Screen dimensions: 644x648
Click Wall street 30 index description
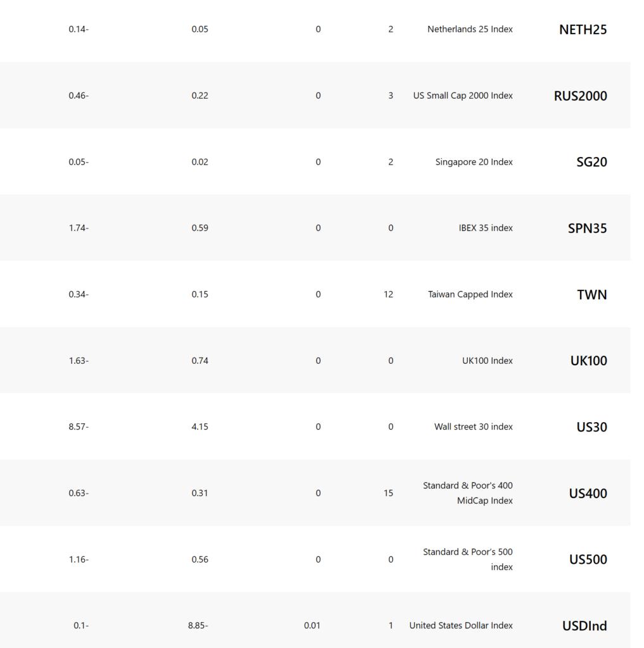(x=473, y=427)
